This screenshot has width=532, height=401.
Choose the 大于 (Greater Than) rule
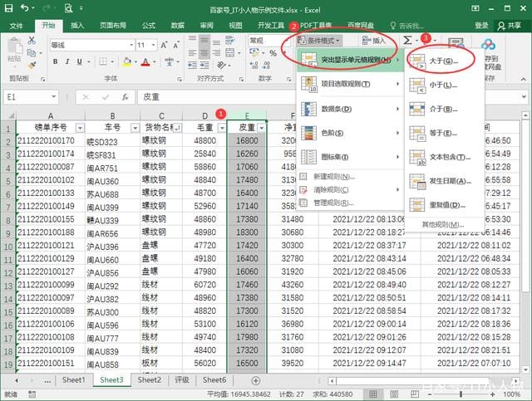click(x=443, y=61)
